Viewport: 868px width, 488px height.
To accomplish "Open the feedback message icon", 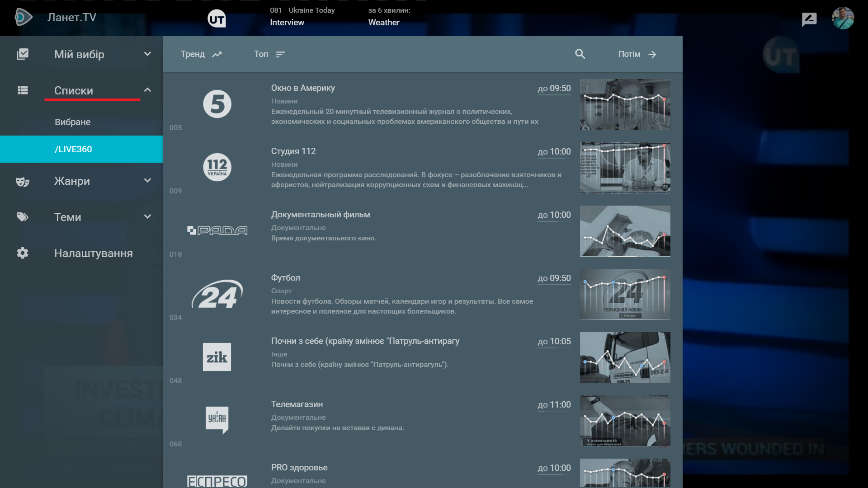I will click(x=809, y=19).
